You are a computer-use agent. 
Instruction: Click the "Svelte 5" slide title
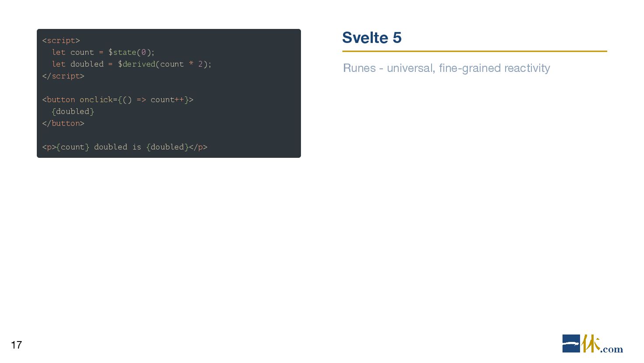tap(372, 38)
